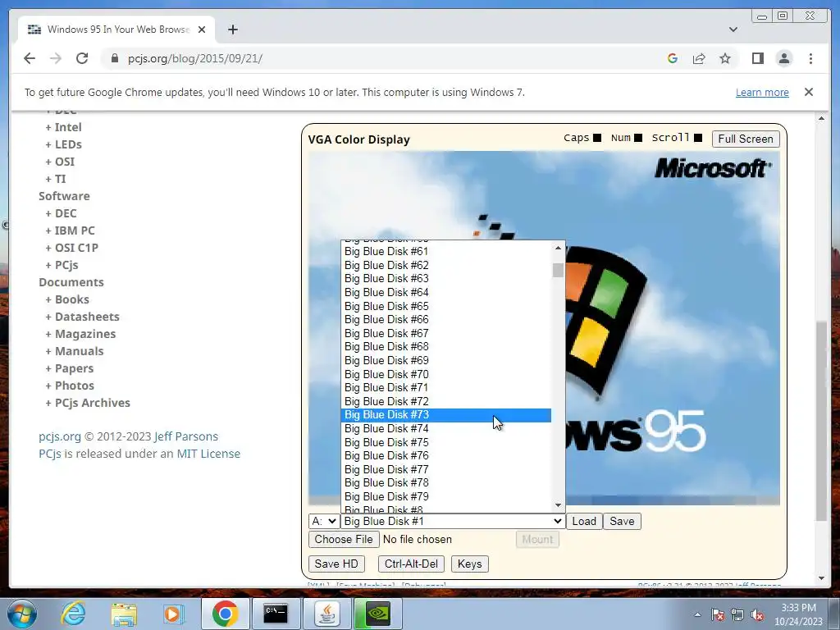The height and width of the screenshot is (630, 840).
Task: Open the Chrome three-dot menu
Action: pos(810,58)
